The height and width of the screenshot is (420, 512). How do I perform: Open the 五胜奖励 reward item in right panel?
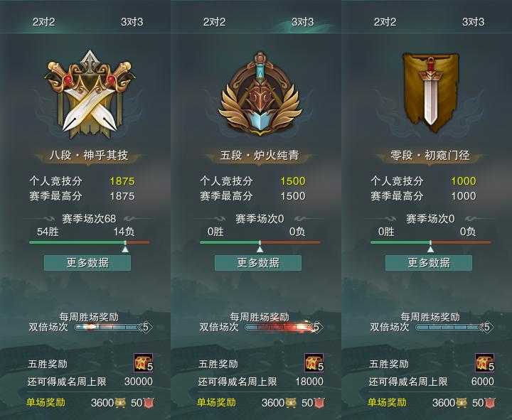click(484, 363)
